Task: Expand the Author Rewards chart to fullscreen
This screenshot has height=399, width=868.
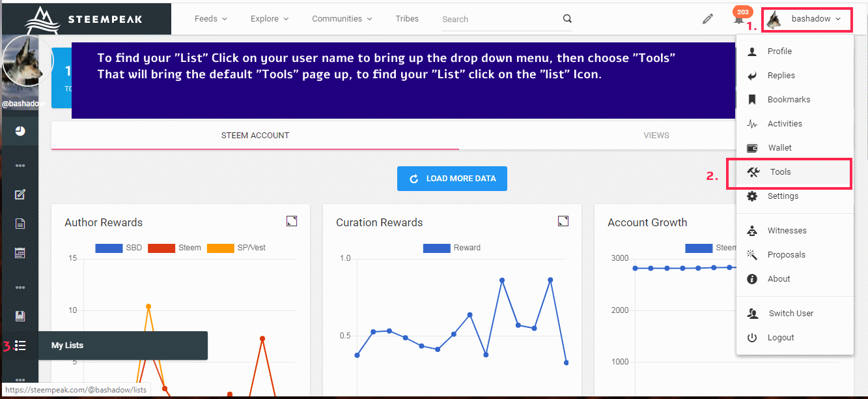Action: point(292,221)
